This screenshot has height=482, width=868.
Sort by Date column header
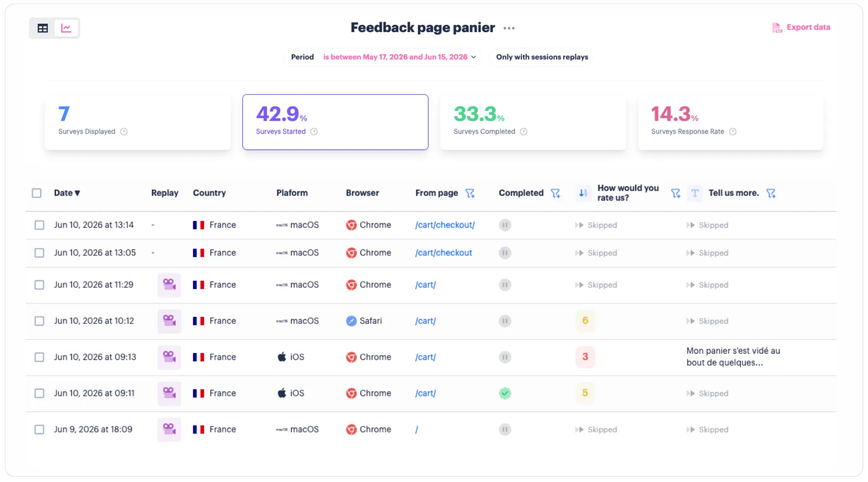pyautogui.click(x=67, y=193)
